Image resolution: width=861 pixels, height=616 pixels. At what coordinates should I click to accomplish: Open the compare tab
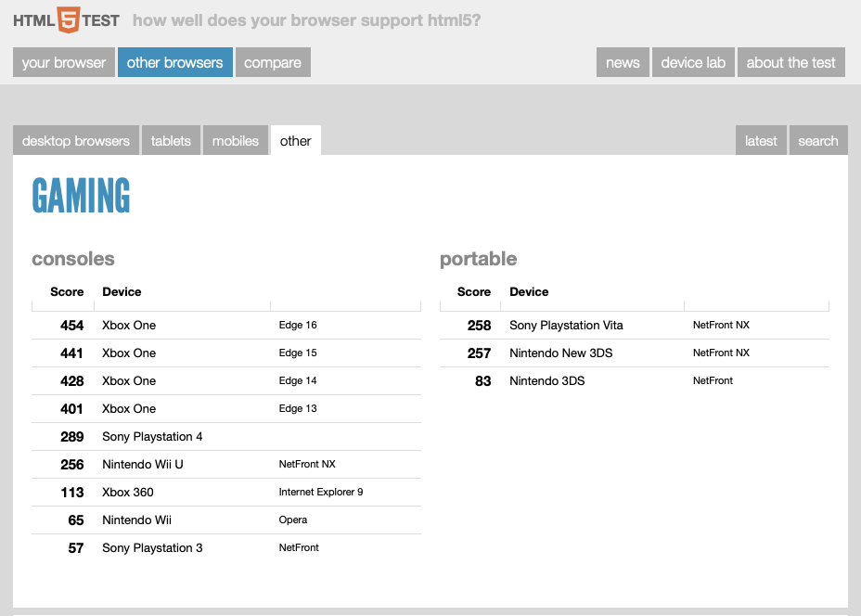coord(273,62)
